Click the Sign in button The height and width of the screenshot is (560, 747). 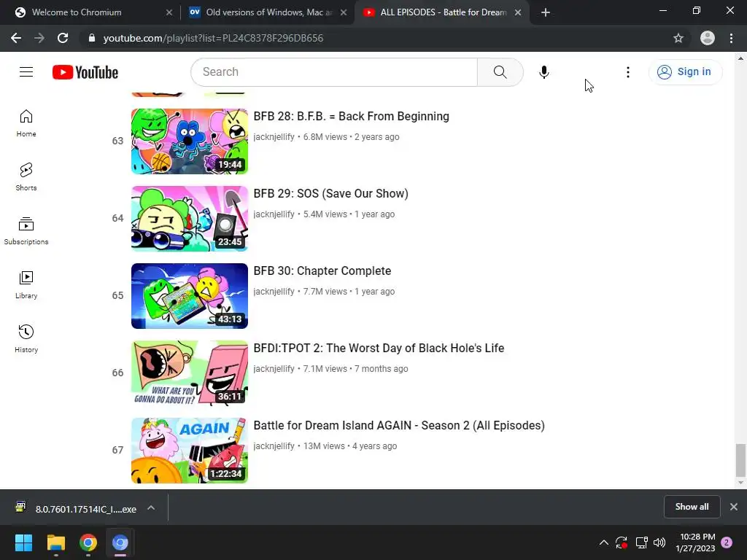coord(685,72)
